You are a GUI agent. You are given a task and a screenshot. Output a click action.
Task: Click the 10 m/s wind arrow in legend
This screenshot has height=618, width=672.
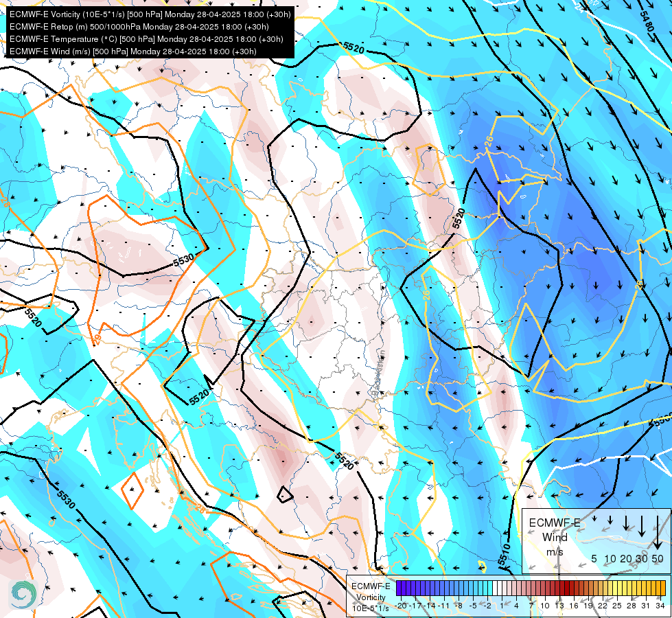click(x=610, y=520)
